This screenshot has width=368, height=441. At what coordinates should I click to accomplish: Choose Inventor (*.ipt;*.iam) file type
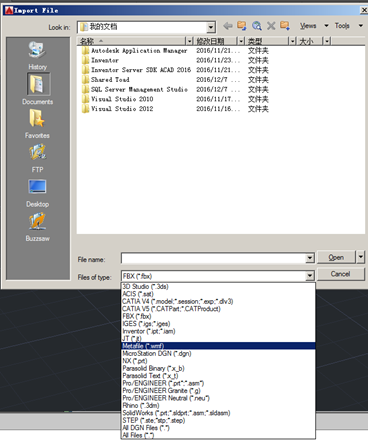click(x=218, y=331)
